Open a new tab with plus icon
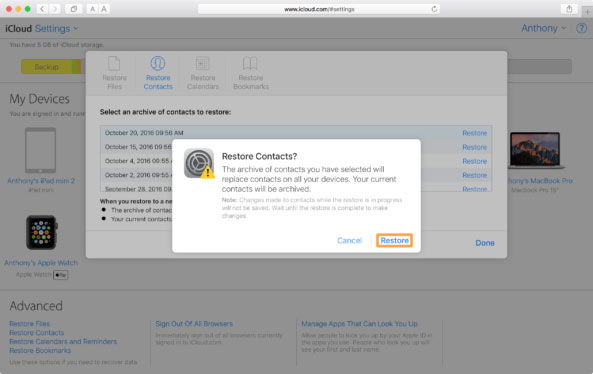The image size is (593, 374). click(x=587, y=12)
